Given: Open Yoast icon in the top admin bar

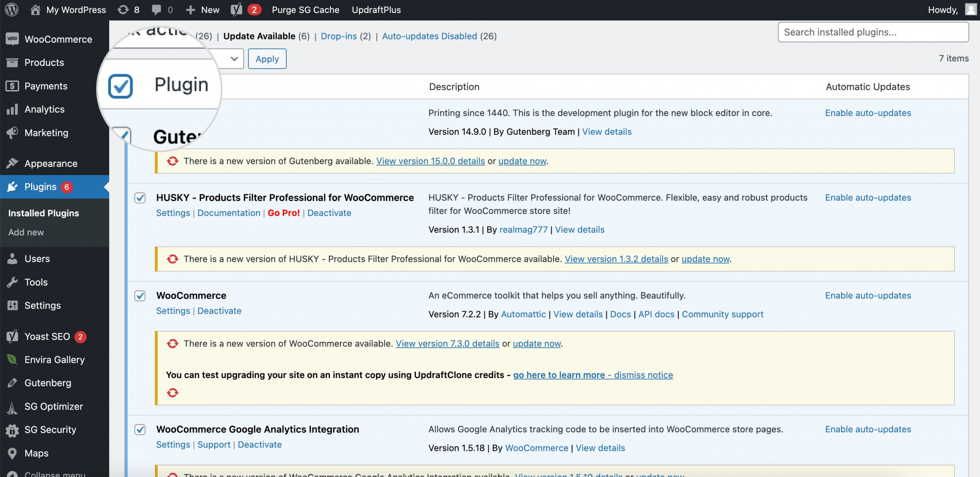Looking at the screenshot, I should point(237,10).
